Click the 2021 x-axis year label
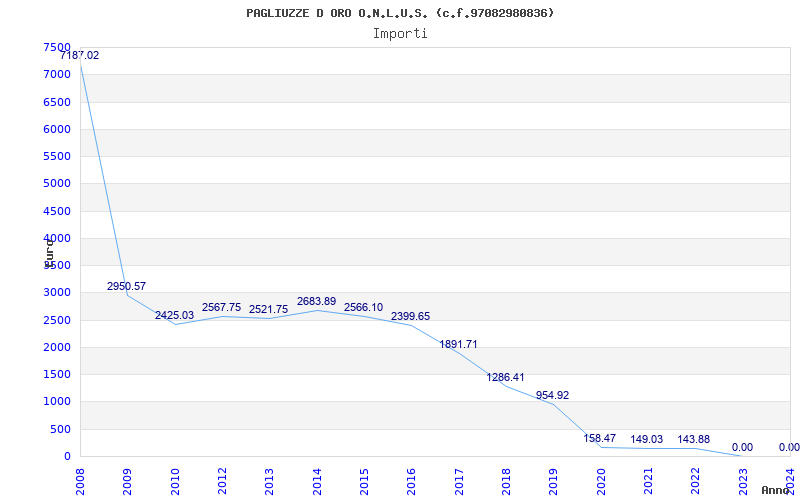The width and height of the screenshot is (800, 500). 648,482
